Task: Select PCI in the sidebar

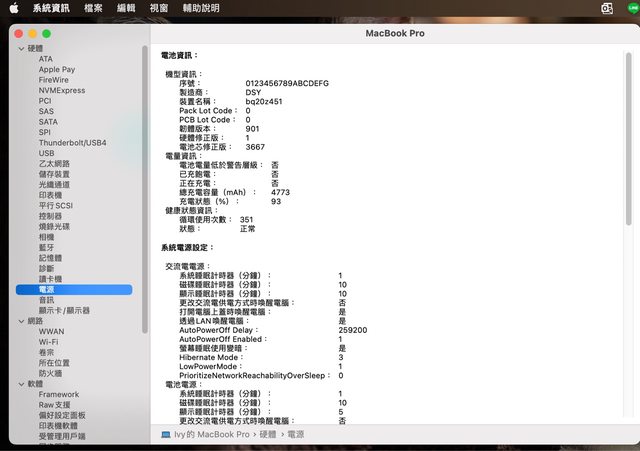Action: pos(45,101)
